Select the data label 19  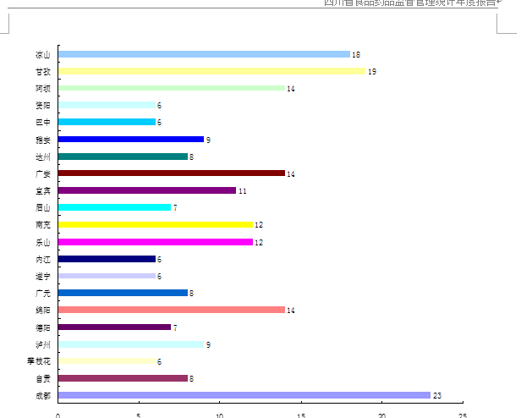tap(371, 72)
